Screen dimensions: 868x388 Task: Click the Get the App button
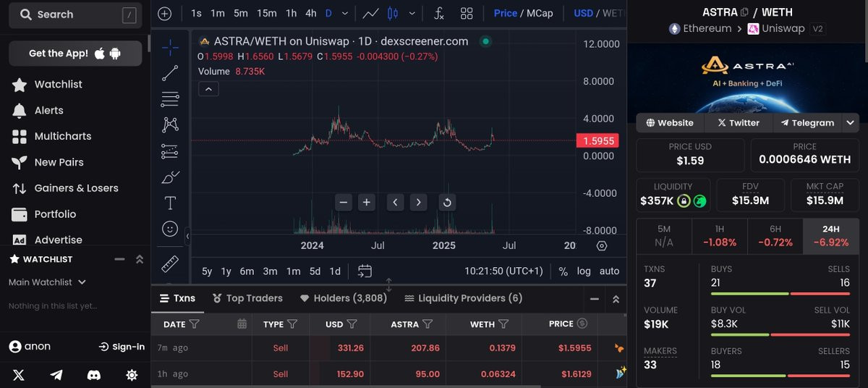coord(75,54)
